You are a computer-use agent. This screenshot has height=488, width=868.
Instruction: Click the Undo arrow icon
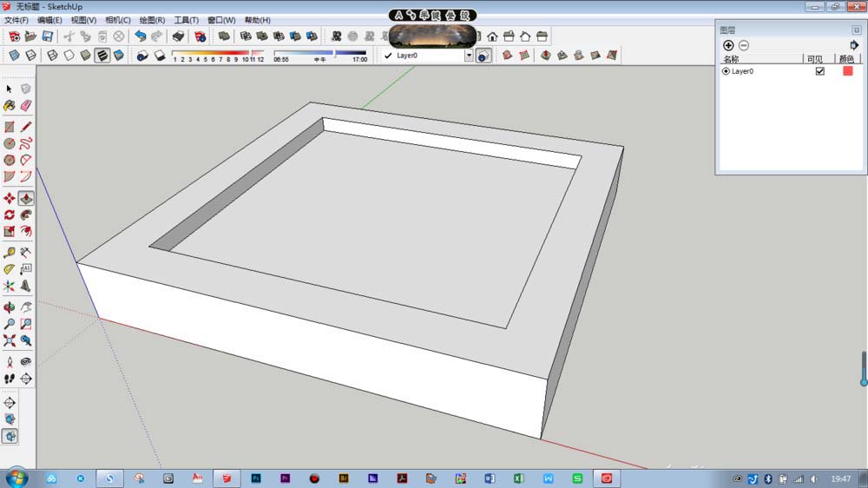pos(140,36)
